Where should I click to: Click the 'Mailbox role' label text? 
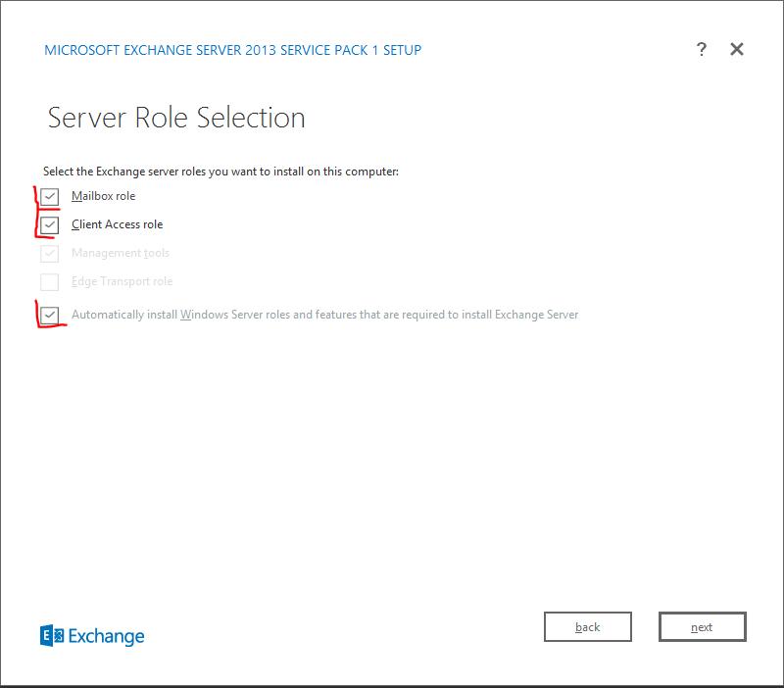(103, 196)
